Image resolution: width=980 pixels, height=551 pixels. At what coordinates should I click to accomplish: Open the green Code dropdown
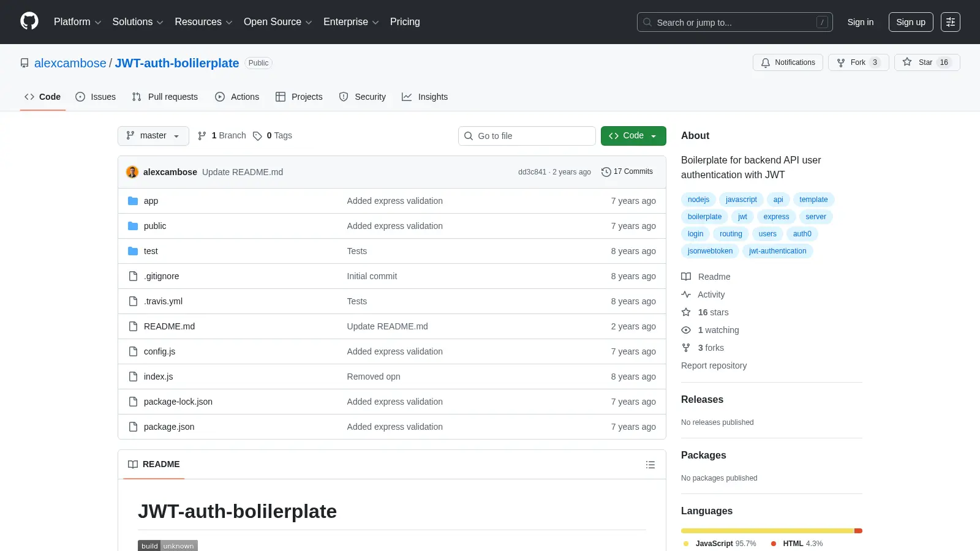click(x=633, y=136)
